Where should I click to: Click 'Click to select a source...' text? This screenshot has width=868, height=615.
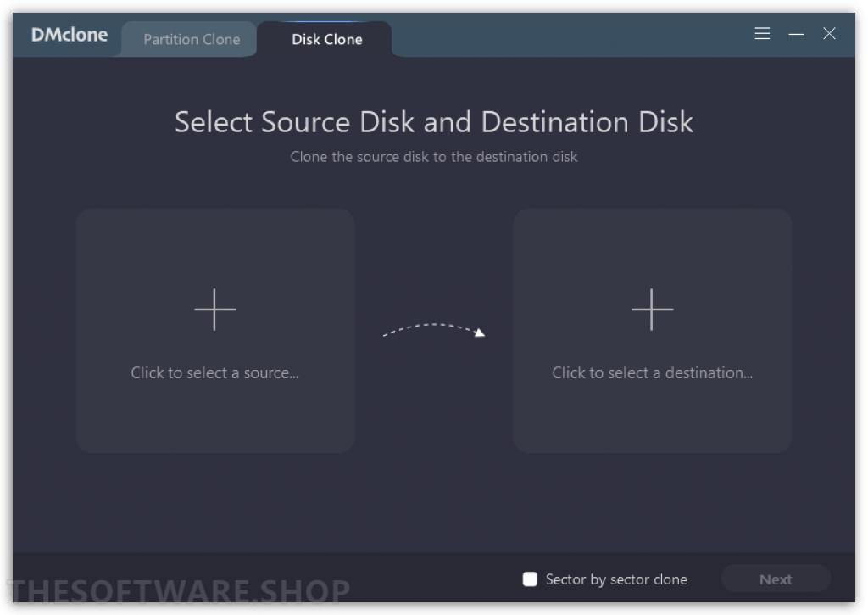214,373
